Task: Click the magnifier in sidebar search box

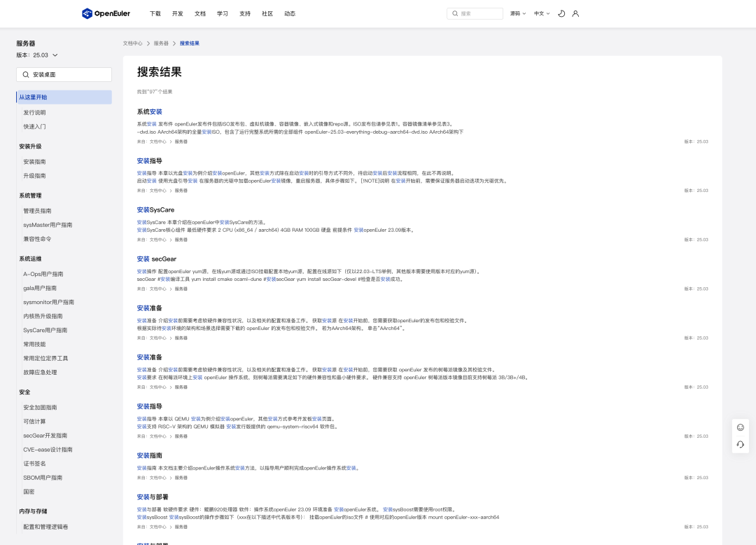Action: click(26, 75)
